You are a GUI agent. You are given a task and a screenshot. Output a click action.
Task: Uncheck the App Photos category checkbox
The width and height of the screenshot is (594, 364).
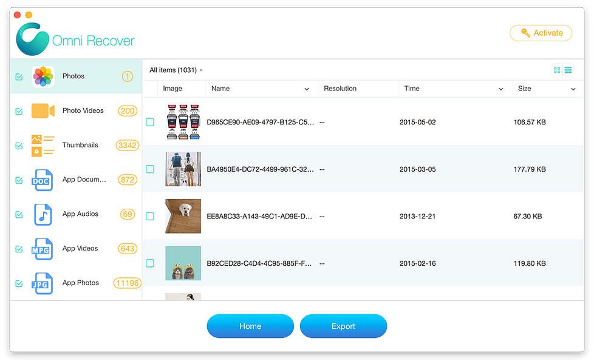point(19,283)
